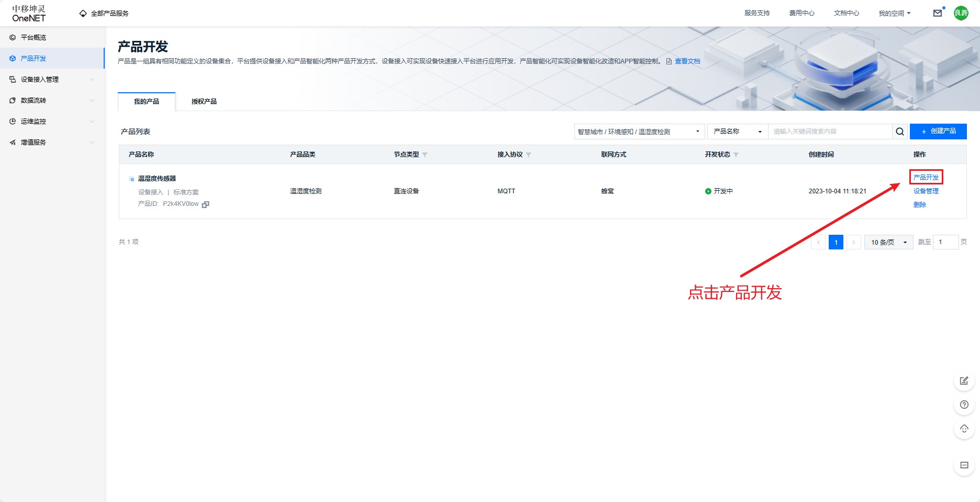Expand 设备接入管理 submenu chevron

[92, 80]
